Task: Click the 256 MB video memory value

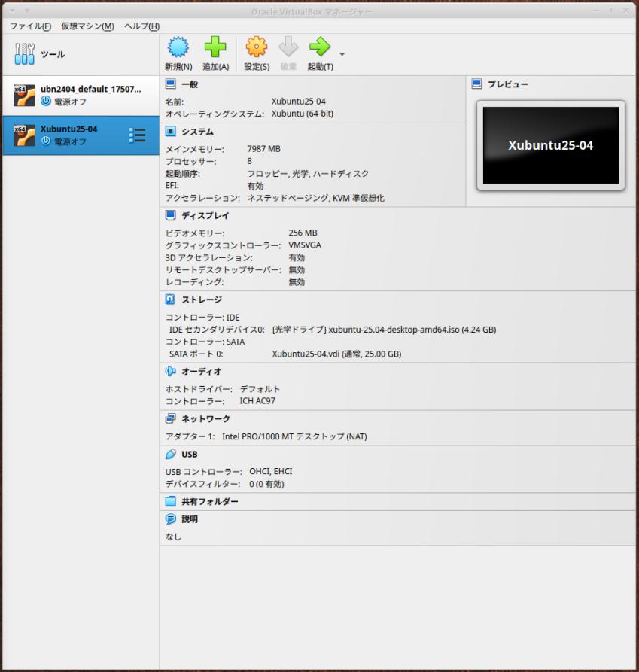Action: [x=303, y=233]
